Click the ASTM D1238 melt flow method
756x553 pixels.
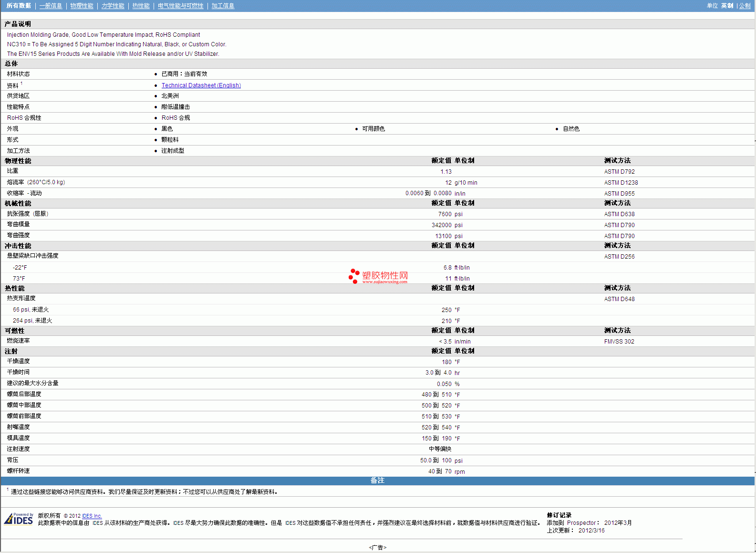coord(621,183)
